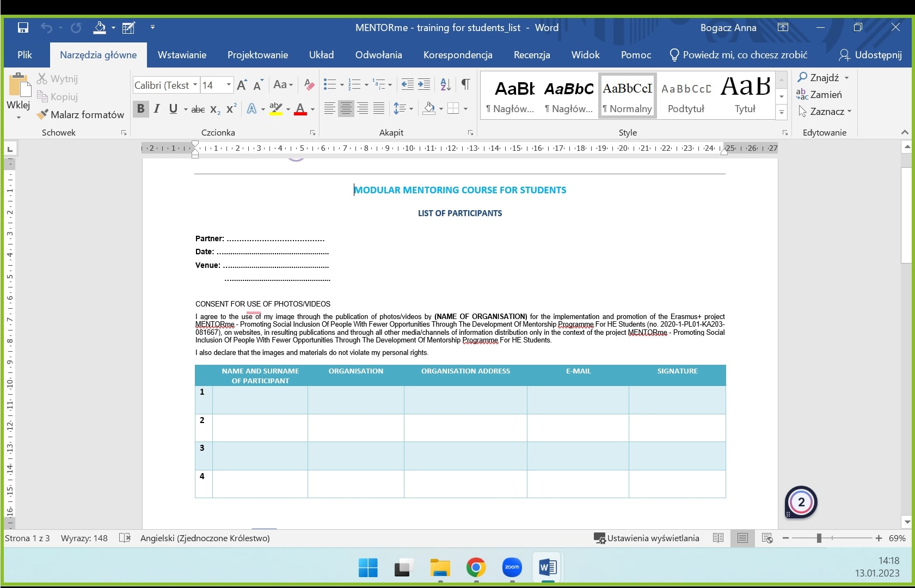Screen dimensions: 915x588
Task: Click the ruler tab selector in the corner
Action: (x=10, y=149)
